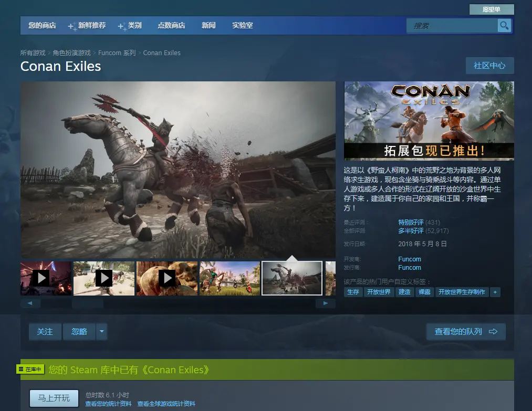Select the highlighted grey horse screenshot thumbnail
532x411 pixels.
pos(292,278)
